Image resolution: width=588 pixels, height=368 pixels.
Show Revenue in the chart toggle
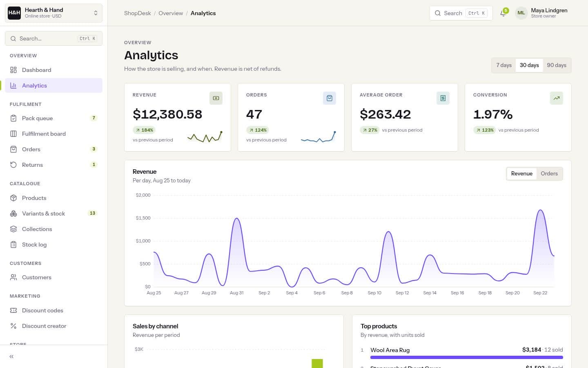pos(522,174)
